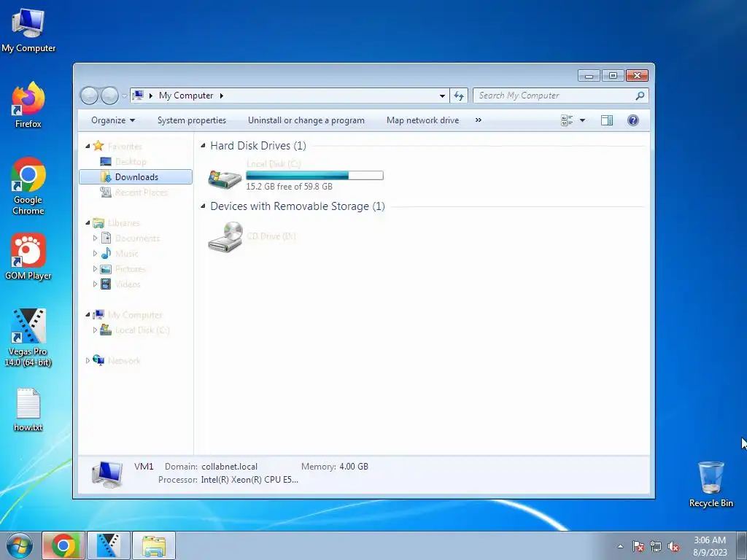Toggle the preview pane icon

[x=607, y=120]
